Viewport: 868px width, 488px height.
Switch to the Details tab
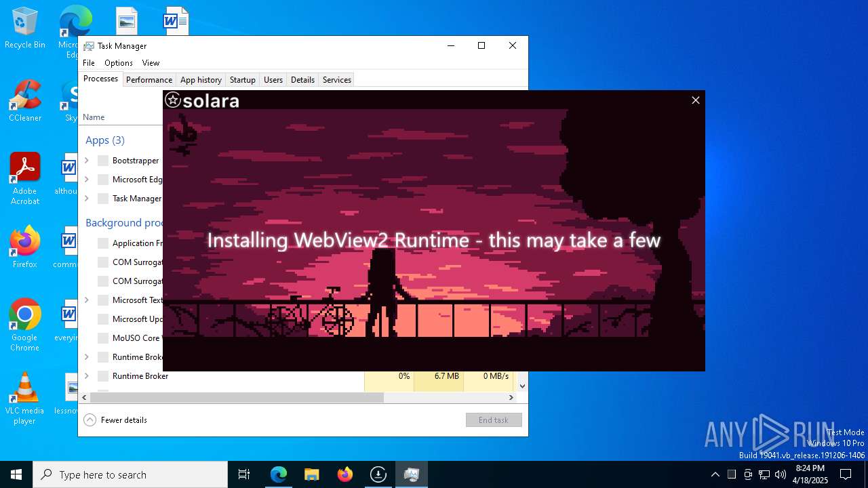click(302, 80)
